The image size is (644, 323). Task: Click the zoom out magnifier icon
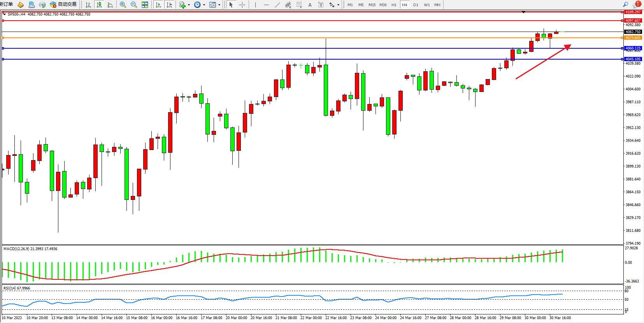pos(134,5)
